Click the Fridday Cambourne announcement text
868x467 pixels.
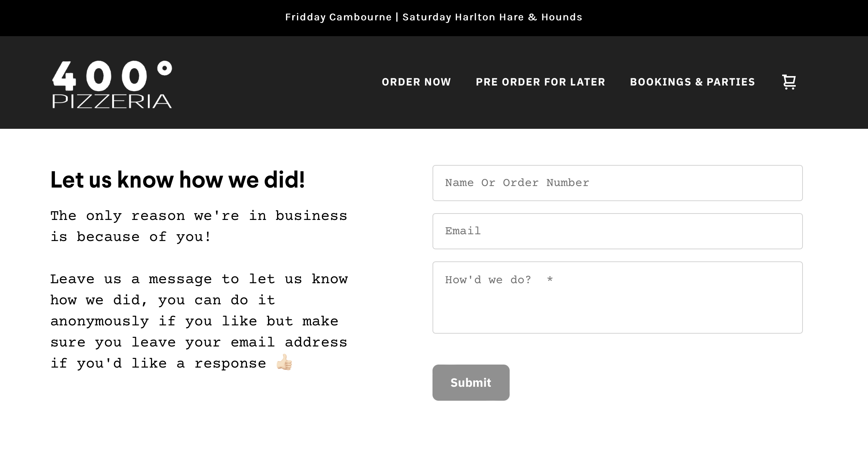point(338,17)
